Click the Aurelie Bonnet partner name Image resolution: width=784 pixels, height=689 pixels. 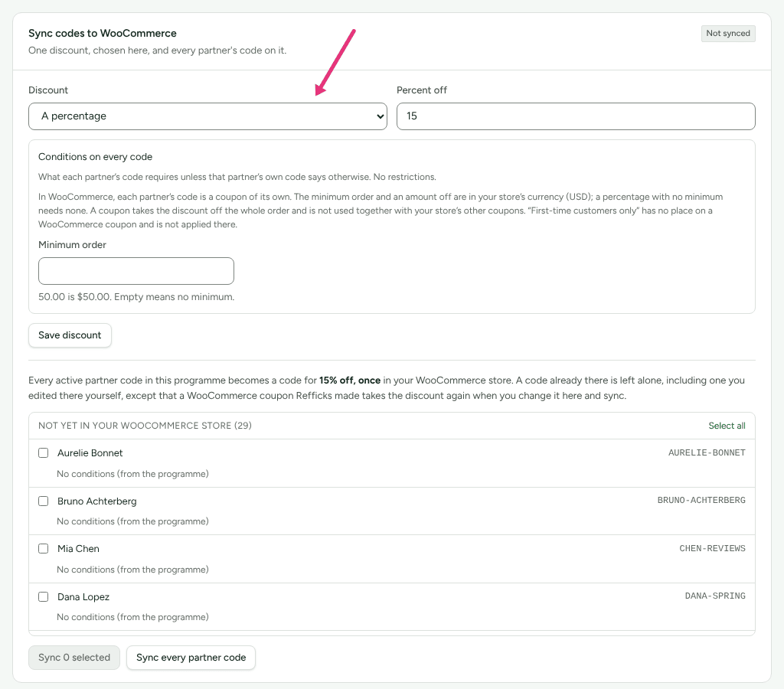tap(90, 453)
